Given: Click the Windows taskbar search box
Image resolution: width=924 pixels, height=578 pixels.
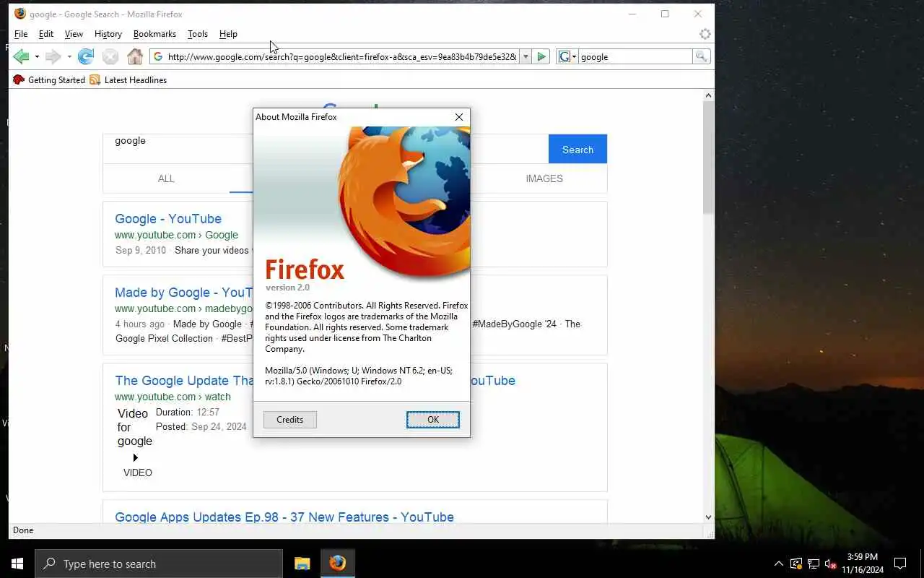Looking at the screenshot, I should (159, 564).
